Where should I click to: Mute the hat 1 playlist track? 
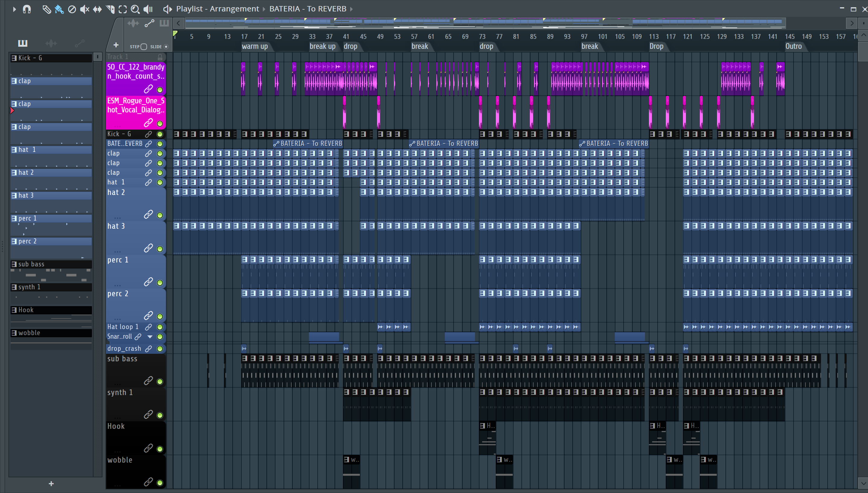pyautogui.click(x=160, y=183)
